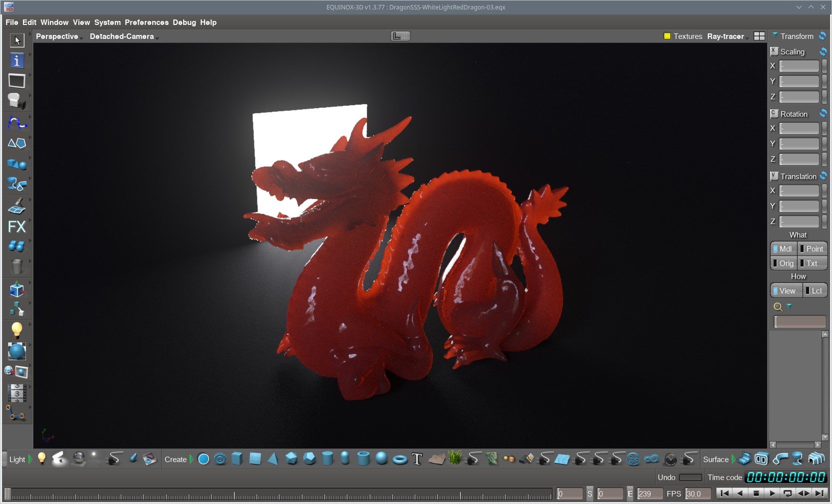Screen dimensions: 832x504
Task: Open the Detached-Camera dropdown
Action: [122, 36]
